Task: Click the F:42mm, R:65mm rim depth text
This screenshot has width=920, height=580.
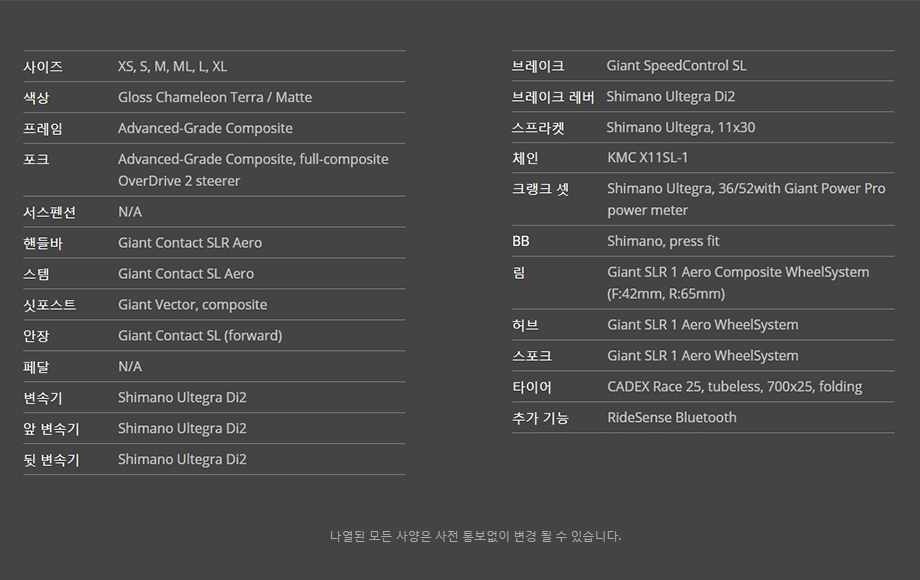Action: (x=666, y=294)
